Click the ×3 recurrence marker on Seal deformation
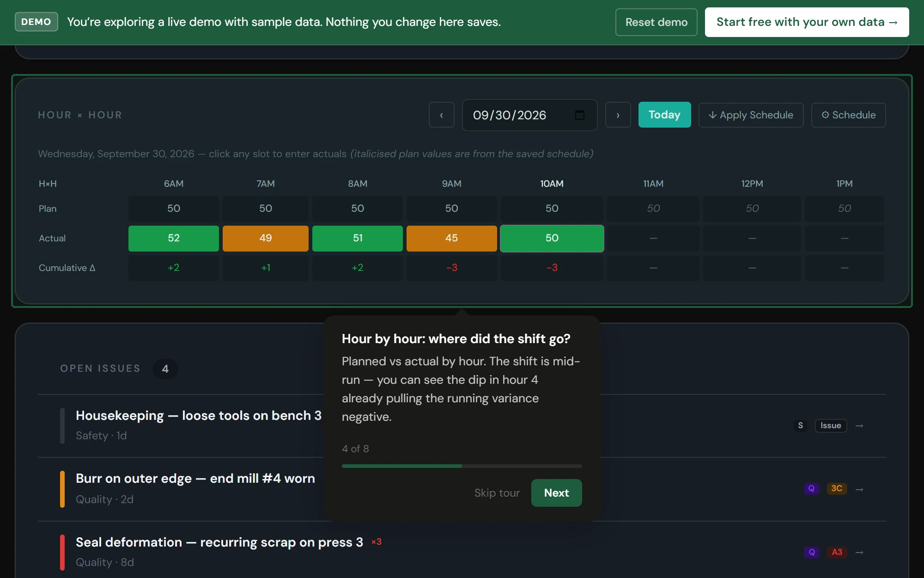Screen dimensions: 924x578 pos(377,541)
